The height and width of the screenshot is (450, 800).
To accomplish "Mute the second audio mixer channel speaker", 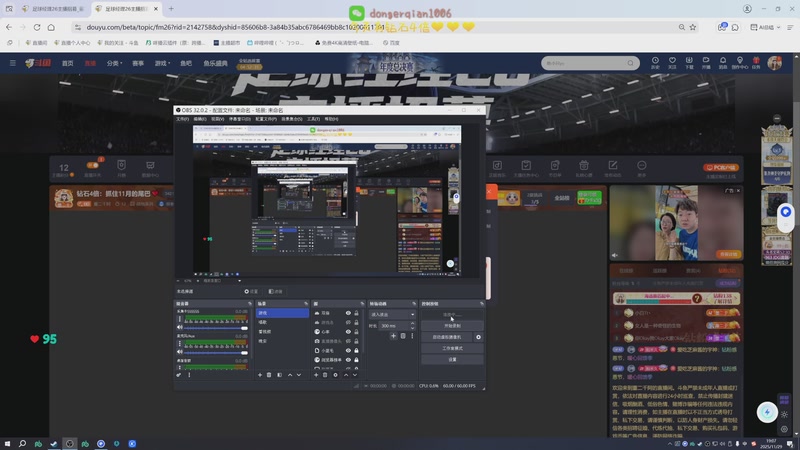I will tap(180, 352).
